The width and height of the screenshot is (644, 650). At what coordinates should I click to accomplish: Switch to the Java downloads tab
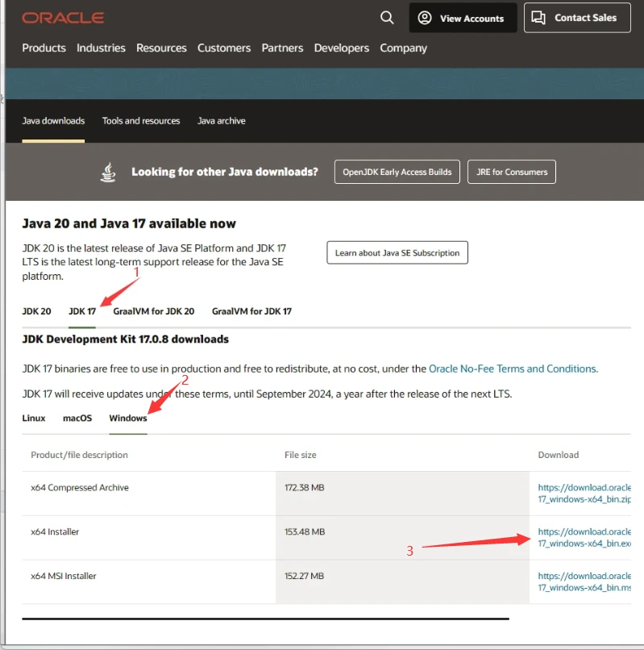[x=53, y=121]
